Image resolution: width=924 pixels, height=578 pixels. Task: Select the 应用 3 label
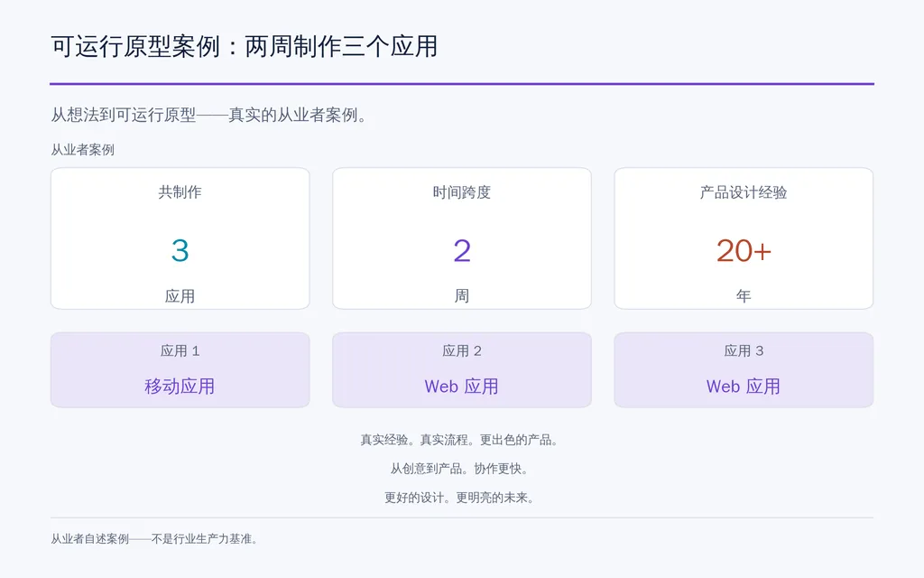tap(744, 351)
